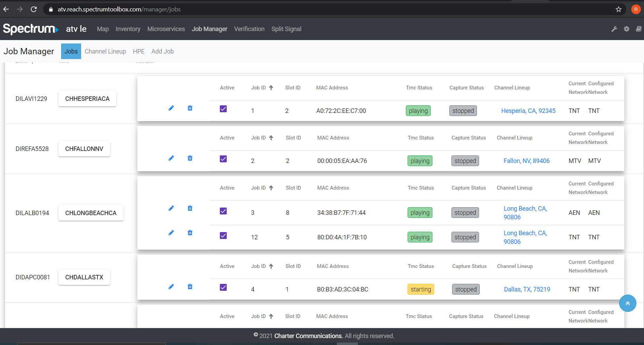Select the Jobs tab
This screenshot has width=644, height=345.
[x=71, y=51]
